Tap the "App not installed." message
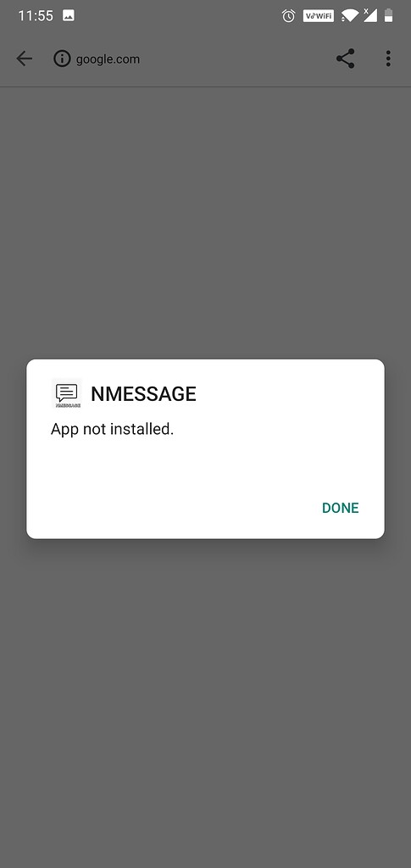The width and height of the screenshot is (411, 868). tap(113, 429)
